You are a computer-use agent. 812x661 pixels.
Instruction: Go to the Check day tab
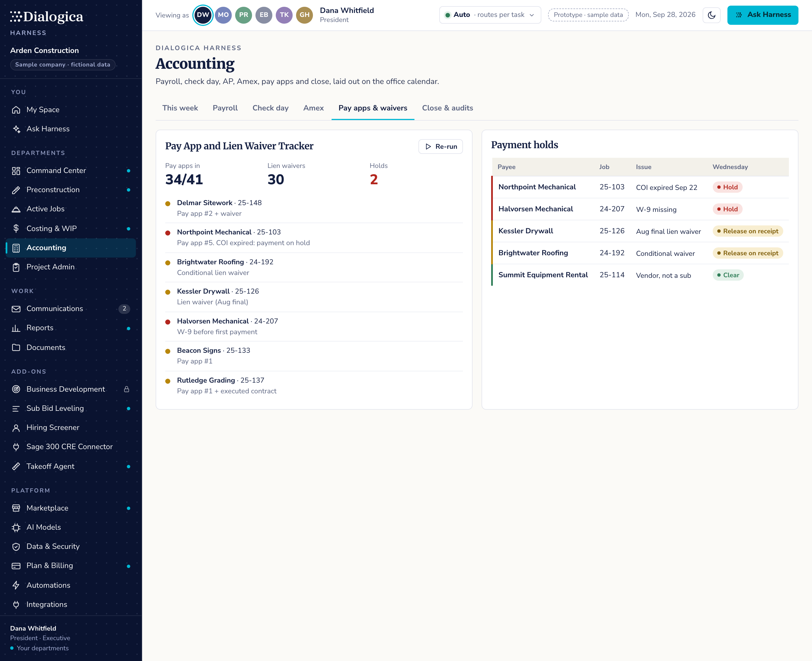point(271,108)
